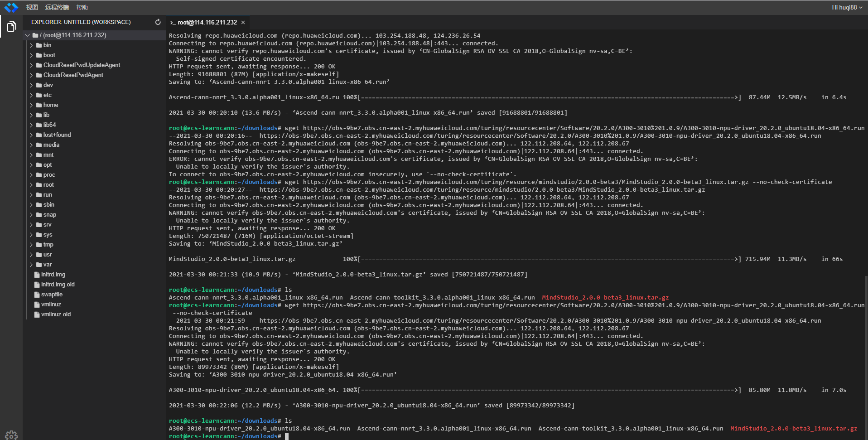Screen dimensions: 868x440
Task: Click the folder icon next to home
Action: coord(39,105)
